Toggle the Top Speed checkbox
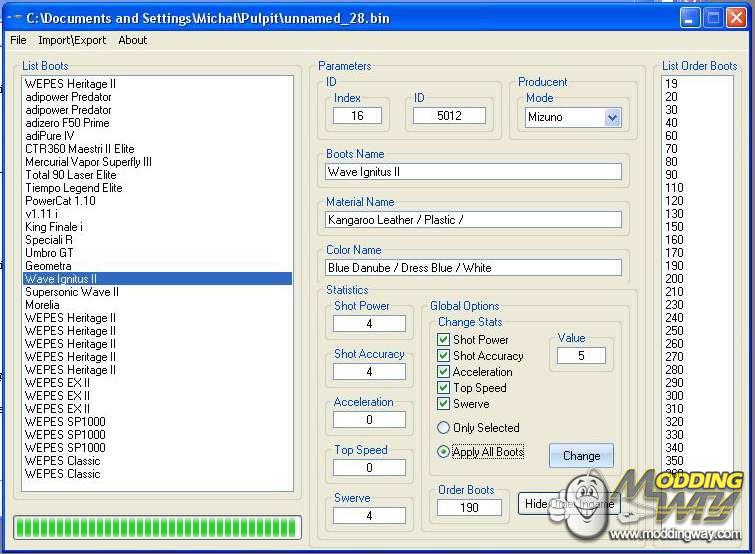755x554 pixels. tap(444, 388)
